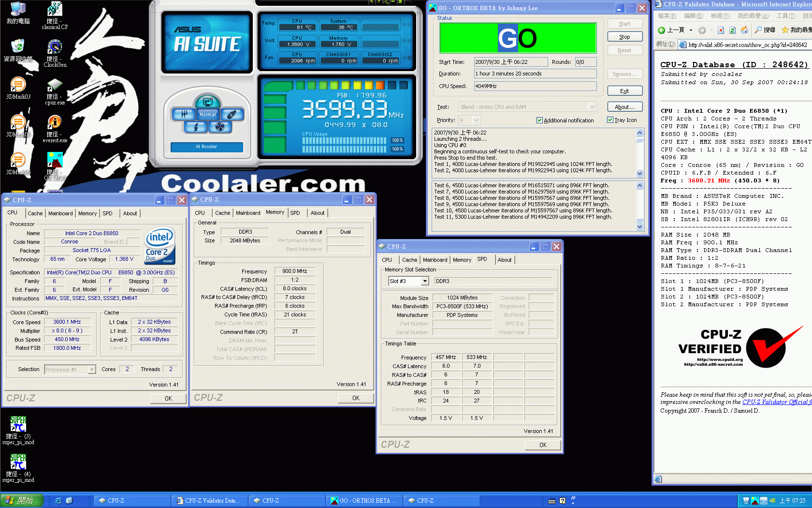Open the Slot #3 memory slot dropdown

point(425,281)
